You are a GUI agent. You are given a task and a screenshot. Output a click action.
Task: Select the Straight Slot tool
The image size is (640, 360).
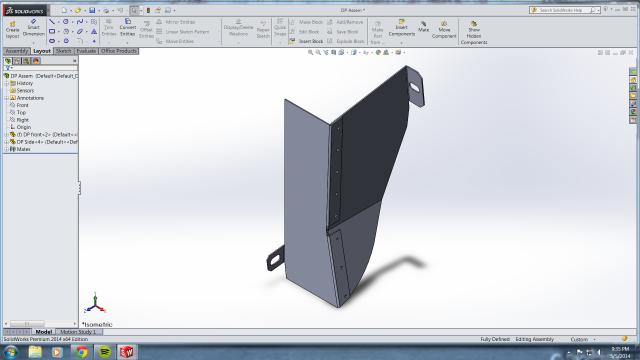[x=52, y=41]
